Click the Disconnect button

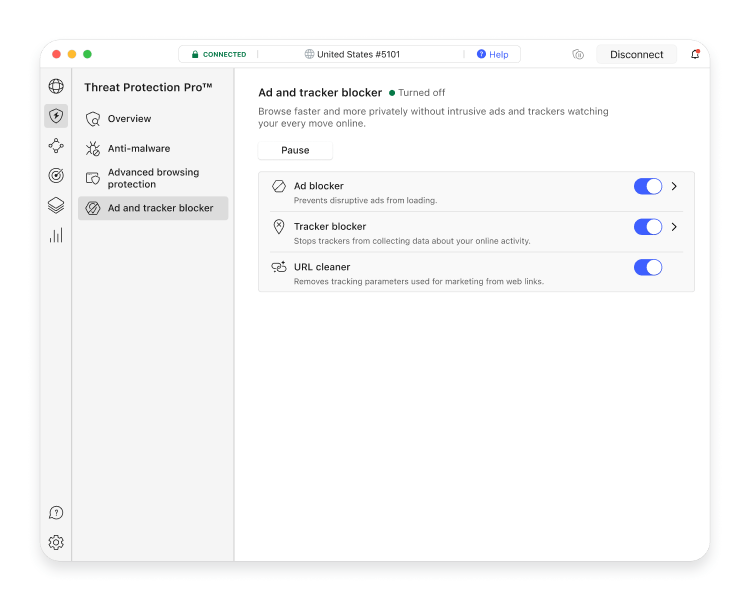[637, 55]
